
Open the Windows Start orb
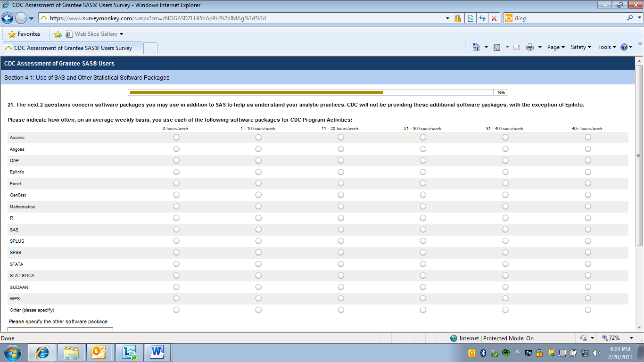pos(12,353)
